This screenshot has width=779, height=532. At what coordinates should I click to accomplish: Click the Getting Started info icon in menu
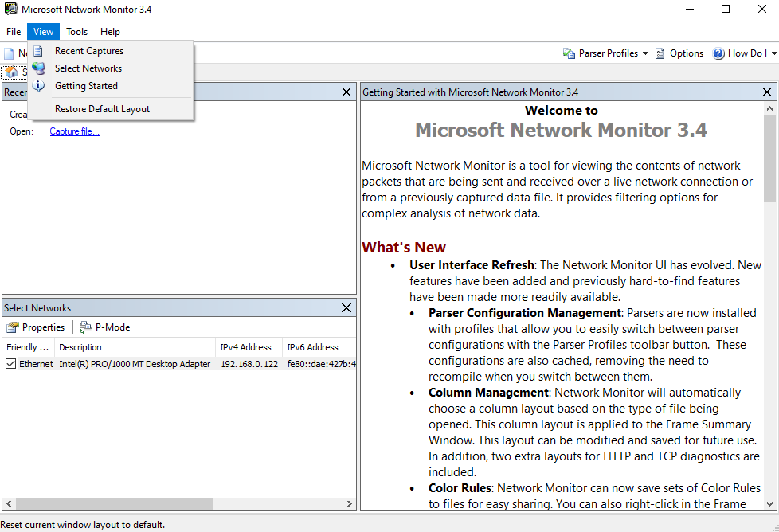[38, 86]
